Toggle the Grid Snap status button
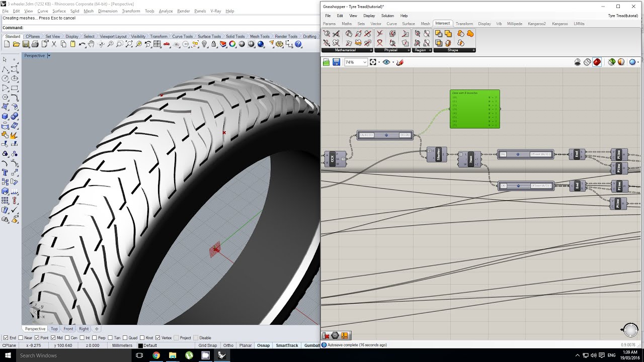This screenshot has height=362, width=644. pos(208,345)
